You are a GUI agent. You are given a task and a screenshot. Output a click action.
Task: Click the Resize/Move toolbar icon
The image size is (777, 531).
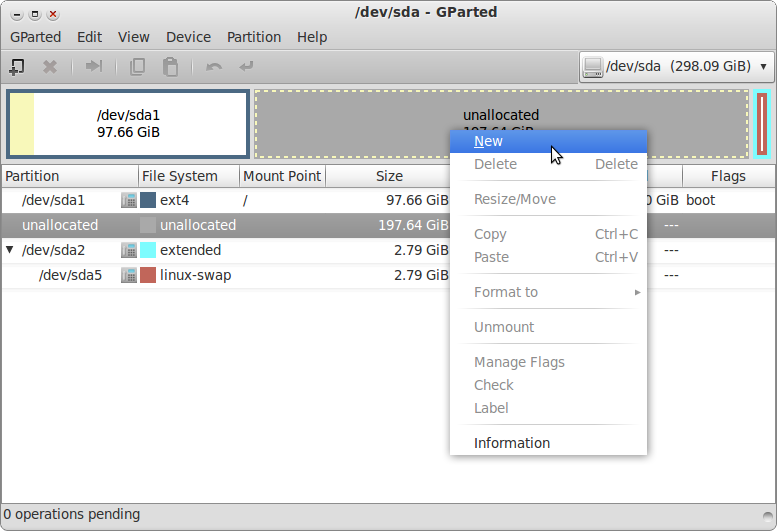coord(93,66)
